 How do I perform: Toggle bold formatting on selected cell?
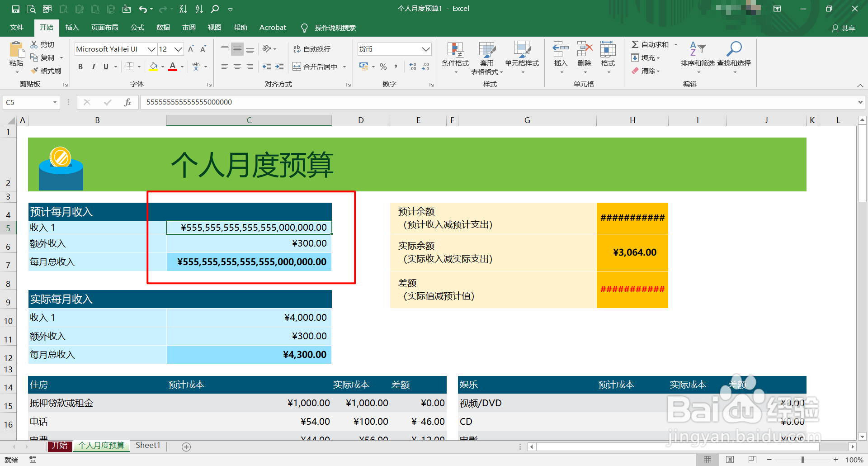(x=80, y=67)
